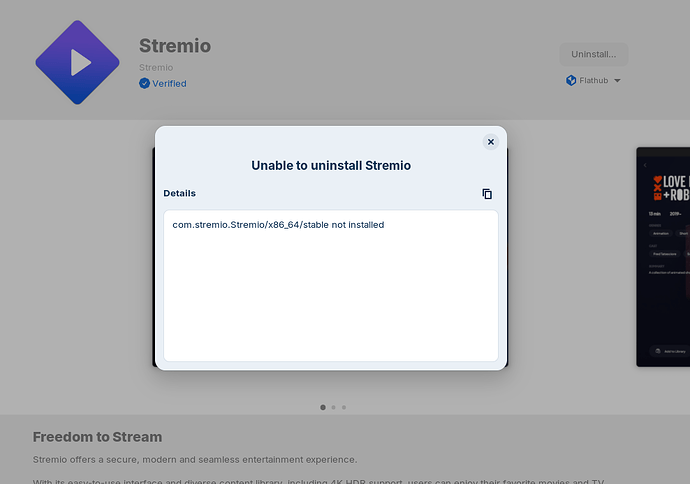The width and height of the screenshot is (690, 484).
Task: Copy error details to clipboard
Action: point(487,194)
